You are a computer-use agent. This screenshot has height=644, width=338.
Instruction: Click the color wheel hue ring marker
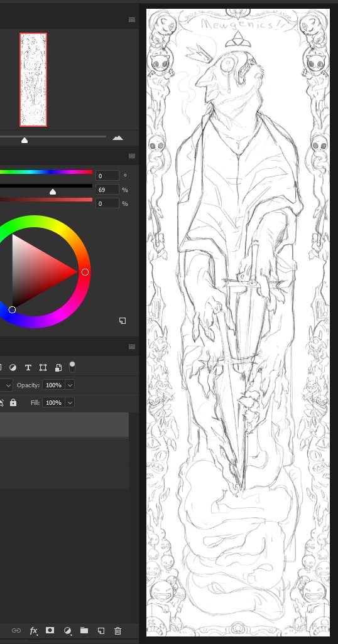[x=85, y=272]
